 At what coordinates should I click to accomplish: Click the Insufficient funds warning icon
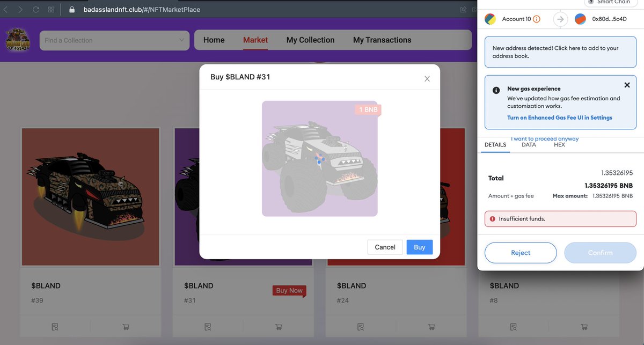[x=492, y=219]
